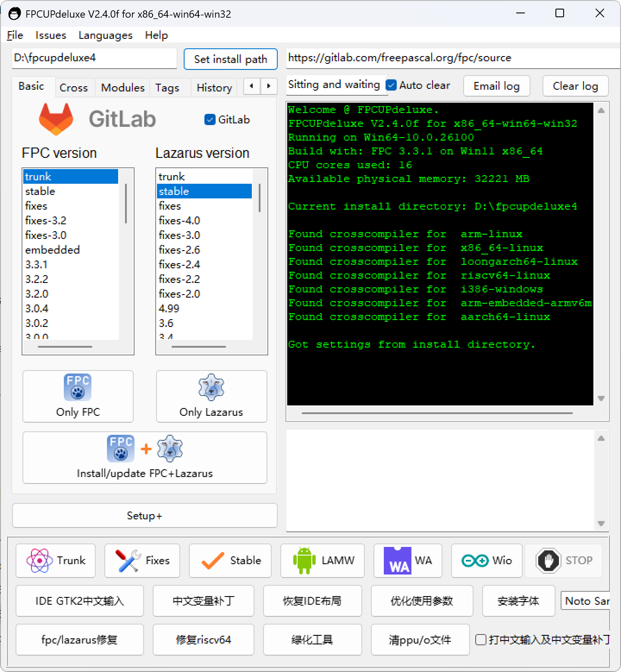This screenshot has height=672, width=621.
Task: Select fixes-4.0 in Lazarus version list
Action: point(204,220)
